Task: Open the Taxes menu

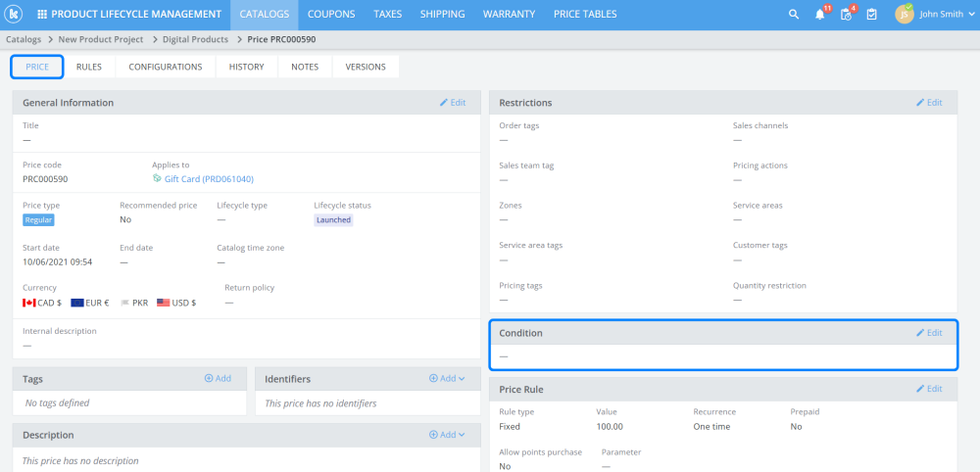Action: click(387, 15)
